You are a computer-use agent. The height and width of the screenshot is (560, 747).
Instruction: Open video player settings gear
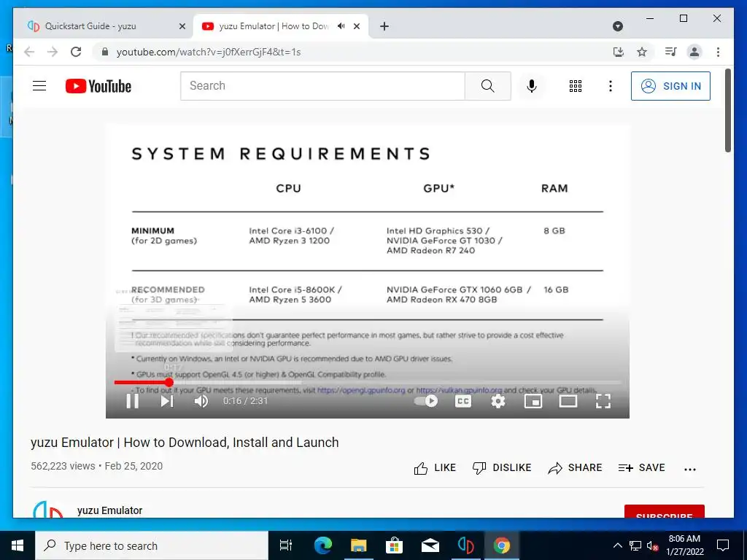coord(498,401)
